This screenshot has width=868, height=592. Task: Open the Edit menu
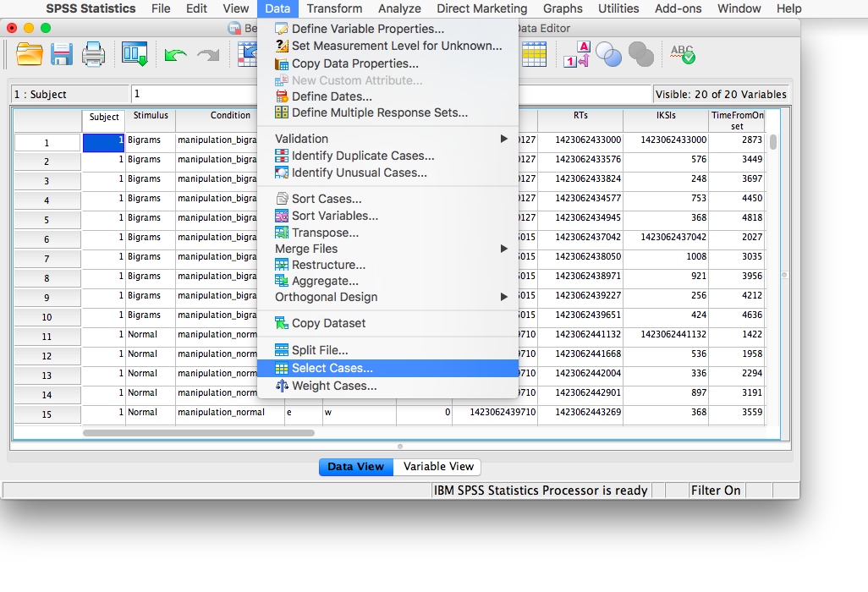196,8
